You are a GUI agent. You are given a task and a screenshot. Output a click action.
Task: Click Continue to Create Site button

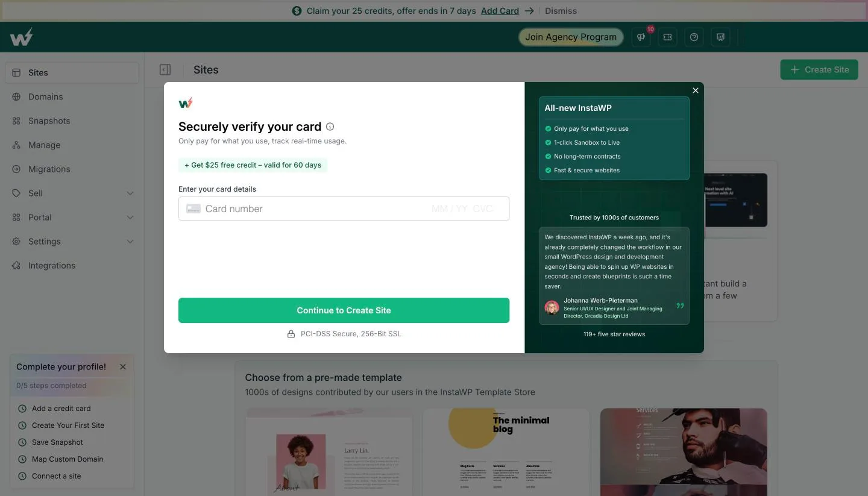coord(344,310)
